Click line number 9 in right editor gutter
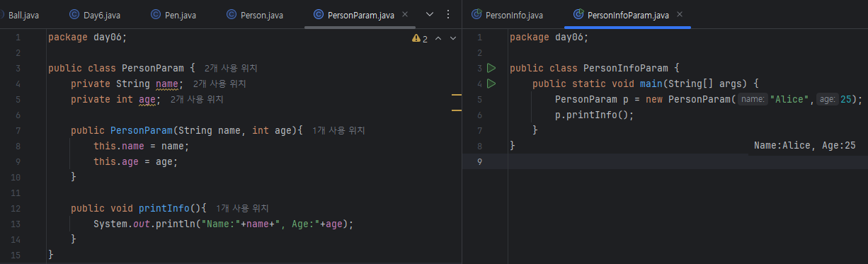868x264 pixels. (480, 162)
